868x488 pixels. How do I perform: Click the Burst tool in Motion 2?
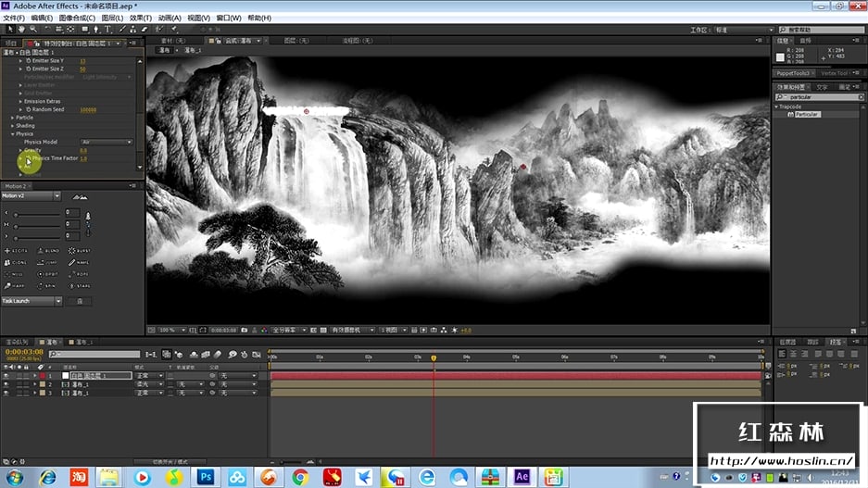(x=80, y=251)
